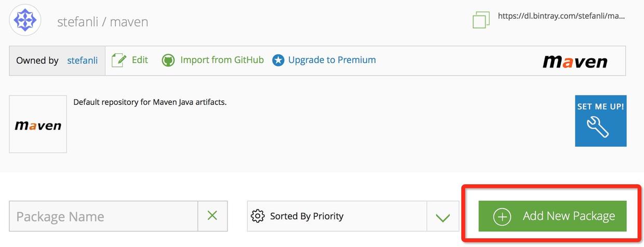Focus the Package Name search field
This screenshot has width=644, height=247.
tap(104, 216)
